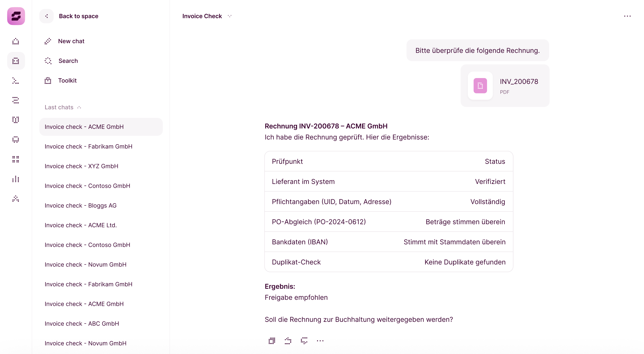Click heading Rechnung INV-200678 – ACME GmbH

pos(326,126)
